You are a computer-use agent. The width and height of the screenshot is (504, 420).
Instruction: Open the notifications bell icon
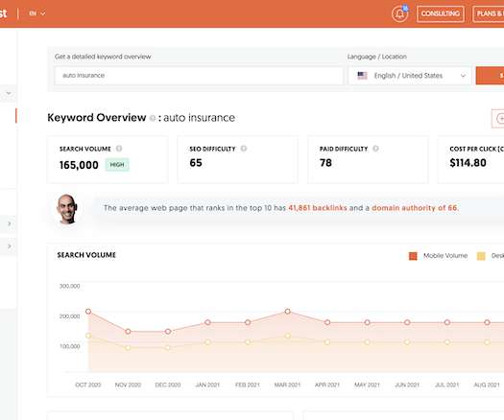point(399,13)
